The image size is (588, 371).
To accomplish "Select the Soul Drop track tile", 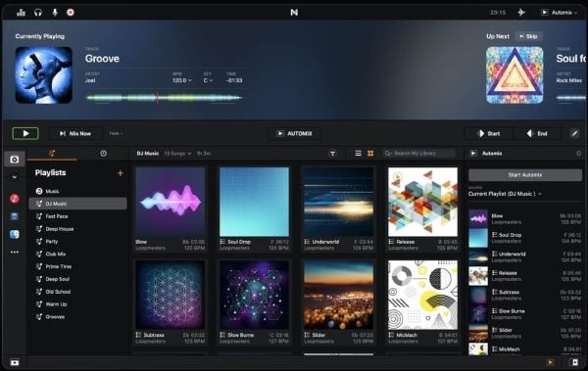I will (254, 209).
